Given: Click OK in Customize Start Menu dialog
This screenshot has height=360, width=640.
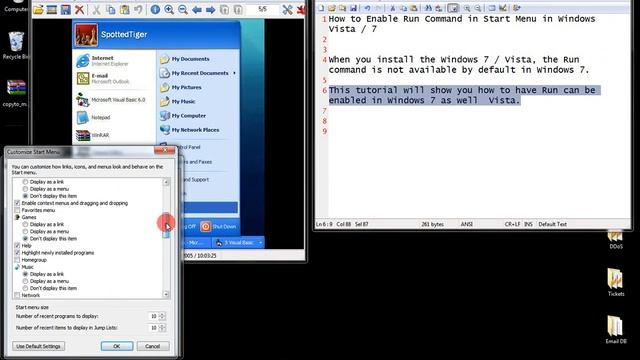Looking at the screenshot, I should coord(117,346).
